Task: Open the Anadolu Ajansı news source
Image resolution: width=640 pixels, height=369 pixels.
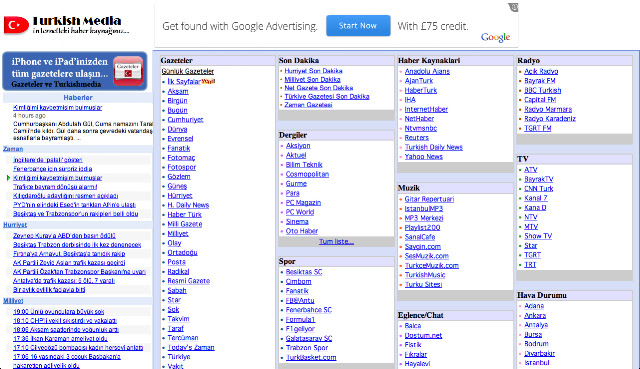Action: pos(427,71)
